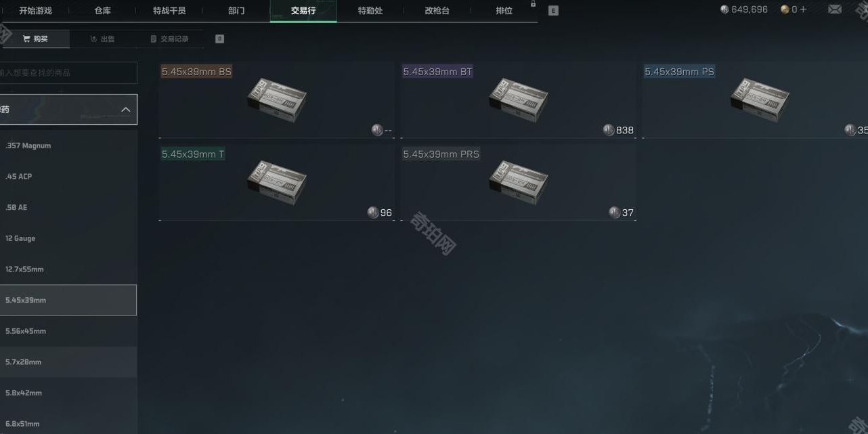The width and height of the screenshot is (868, 434).
Task: Click the D key icon beside 交易记录
Action: tap(219, 39)
